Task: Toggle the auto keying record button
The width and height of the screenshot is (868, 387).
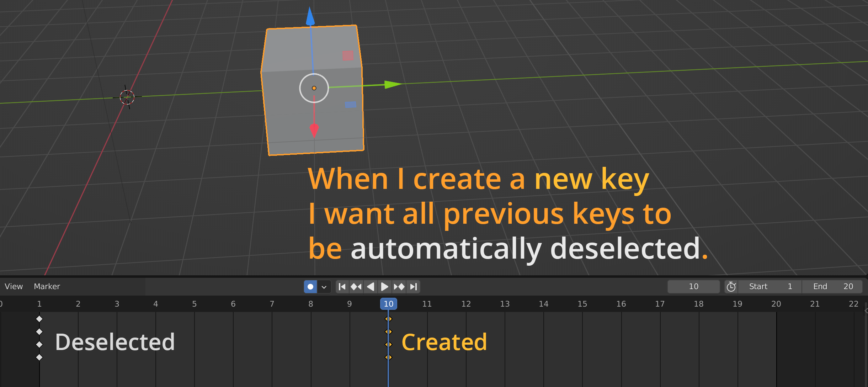Action: (310, 287)
